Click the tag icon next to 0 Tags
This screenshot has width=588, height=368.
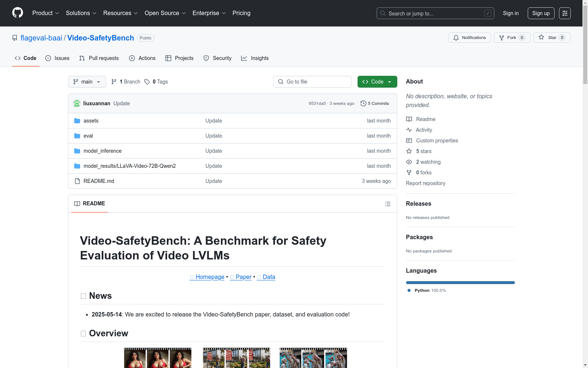click(147, 82)
